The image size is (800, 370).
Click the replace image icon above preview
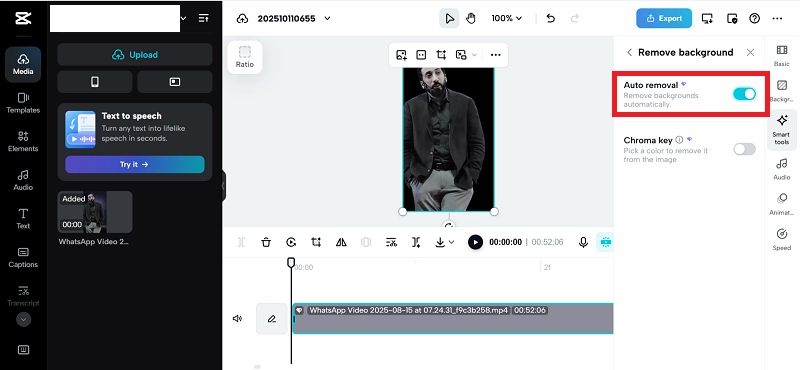pos(401,55)
